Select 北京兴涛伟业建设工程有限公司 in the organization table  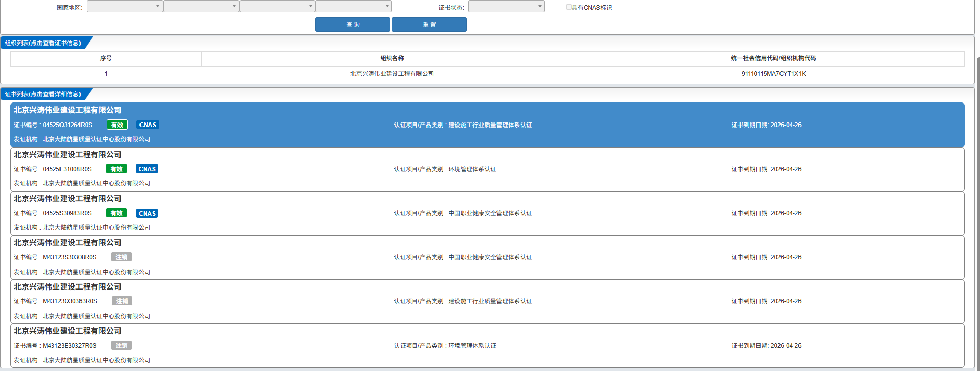pyautogui.click(x=392, y=74)
